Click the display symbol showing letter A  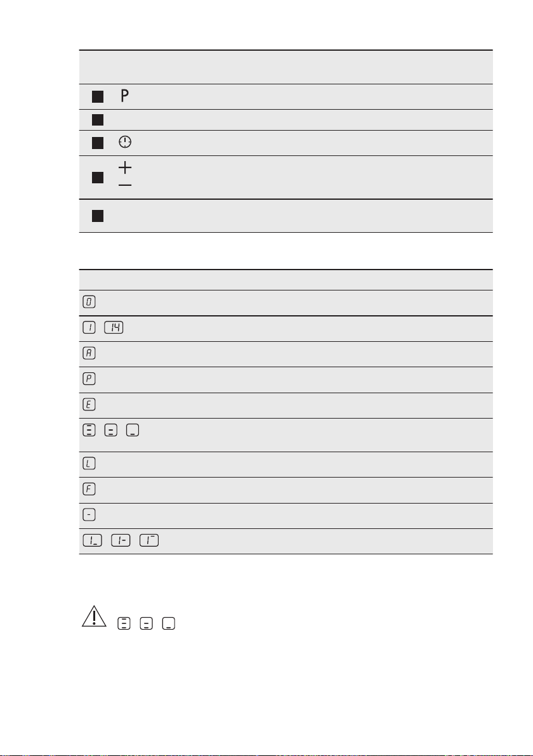click(x=89, y=353)
